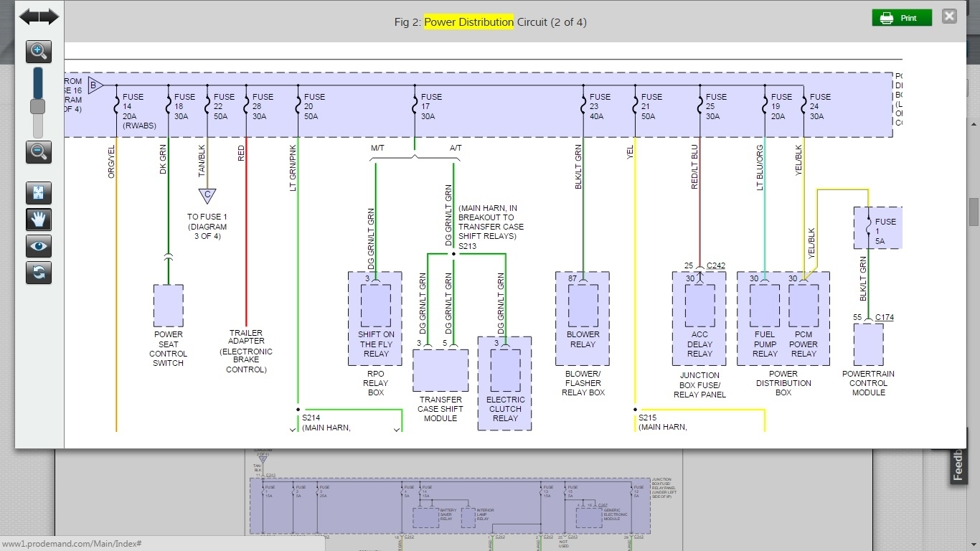
Task: Zoom in with the magnifier plus button
Action: tap(39, 52)
